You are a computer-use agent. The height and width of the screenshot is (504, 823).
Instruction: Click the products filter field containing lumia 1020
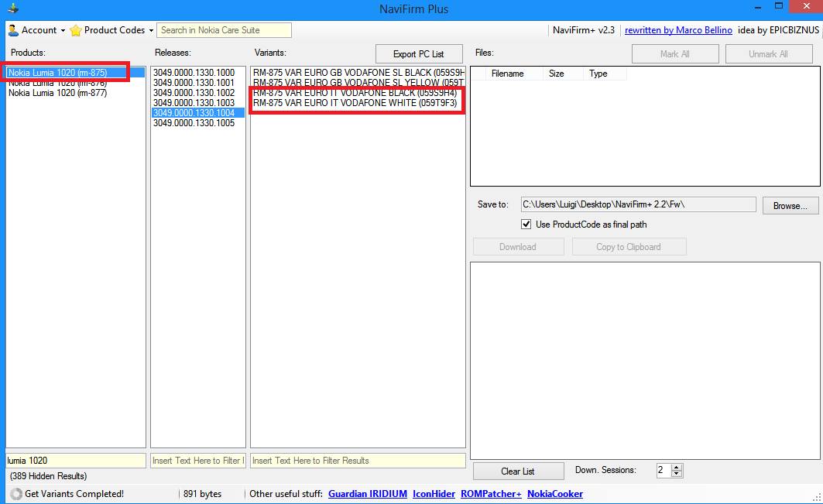point(76,461)
